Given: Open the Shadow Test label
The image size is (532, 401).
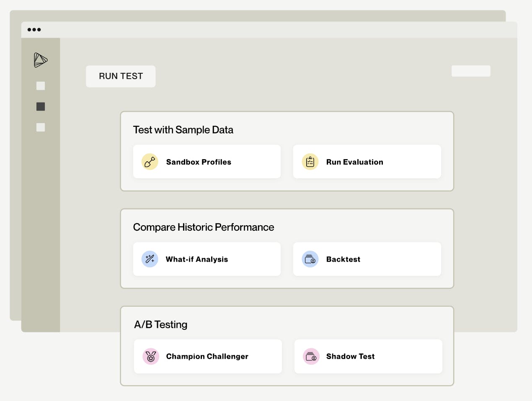Looking at the screenshot, I should click(x=350, y=357).
